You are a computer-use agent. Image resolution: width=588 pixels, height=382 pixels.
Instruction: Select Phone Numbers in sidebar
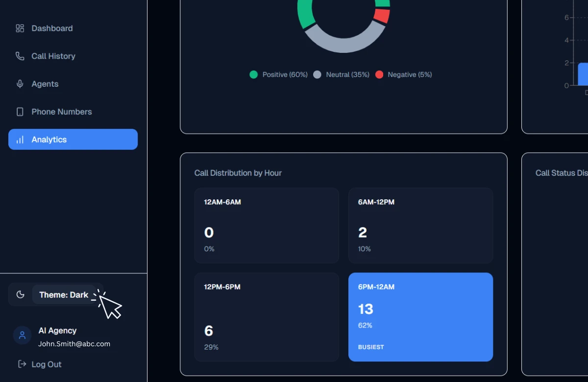point(73,112)
